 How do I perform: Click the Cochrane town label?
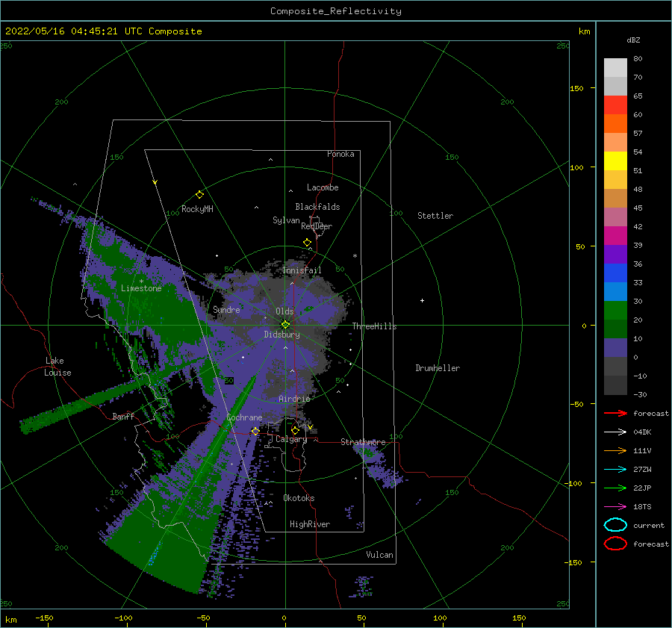tap(244, 417)
